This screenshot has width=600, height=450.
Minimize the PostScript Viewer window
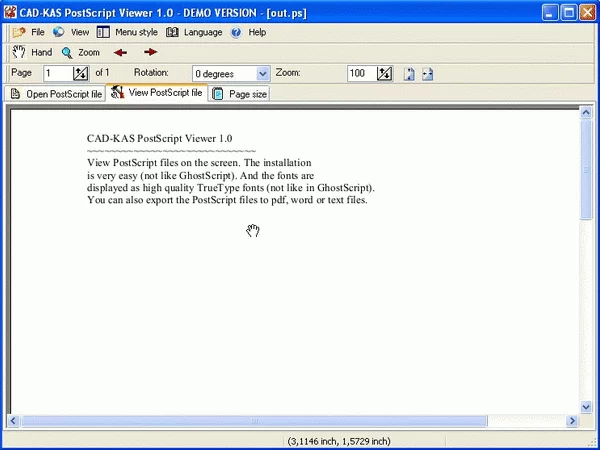tap(549, 13)
